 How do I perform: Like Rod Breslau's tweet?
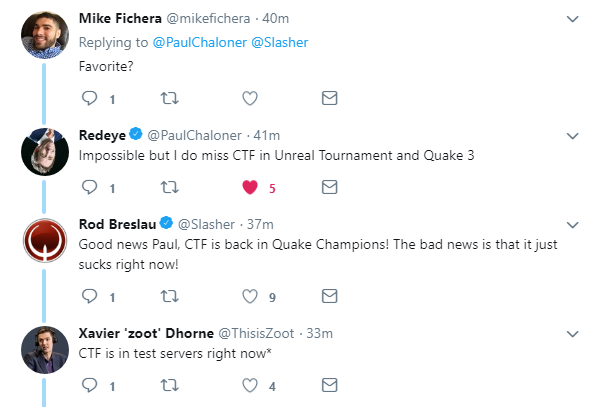pos(250,296)
